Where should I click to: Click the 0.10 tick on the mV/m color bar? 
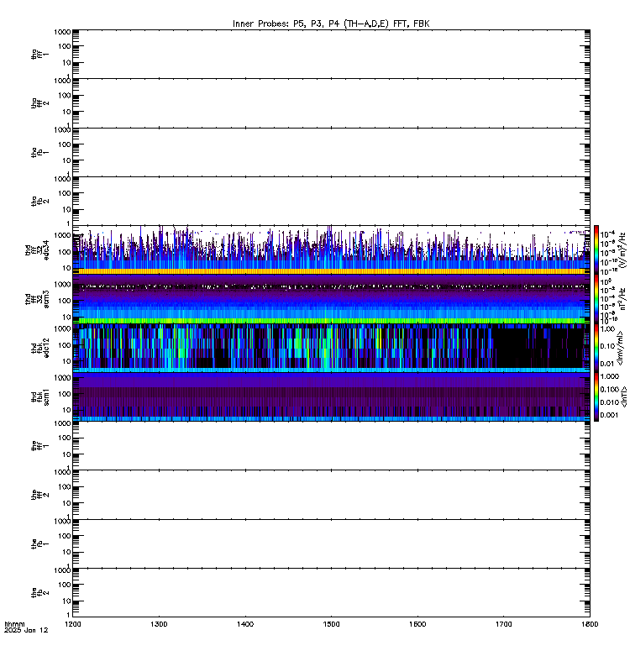(x=608, y=346)
